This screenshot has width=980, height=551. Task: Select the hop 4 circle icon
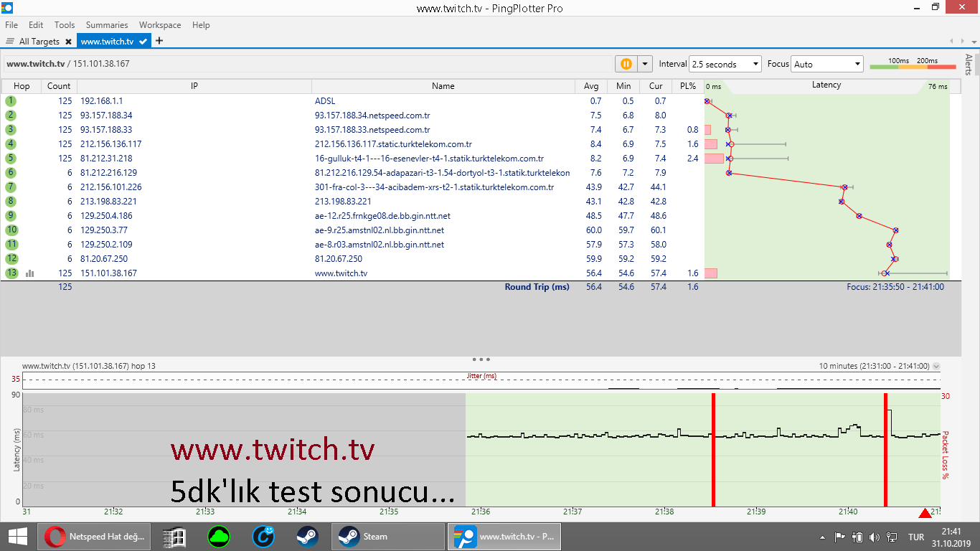coord(11,144)
